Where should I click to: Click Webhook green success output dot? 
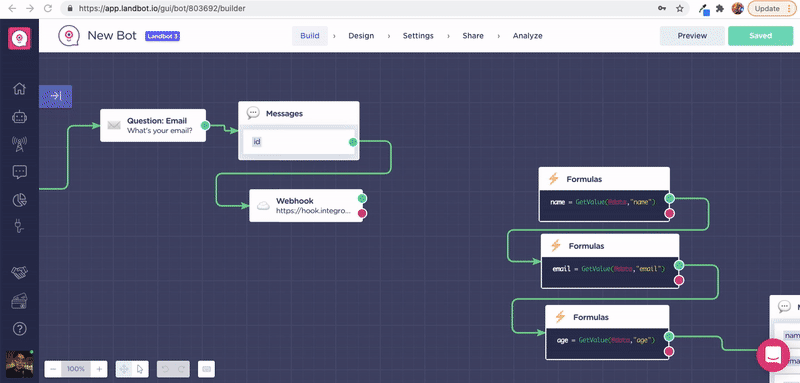coord(362,198)
